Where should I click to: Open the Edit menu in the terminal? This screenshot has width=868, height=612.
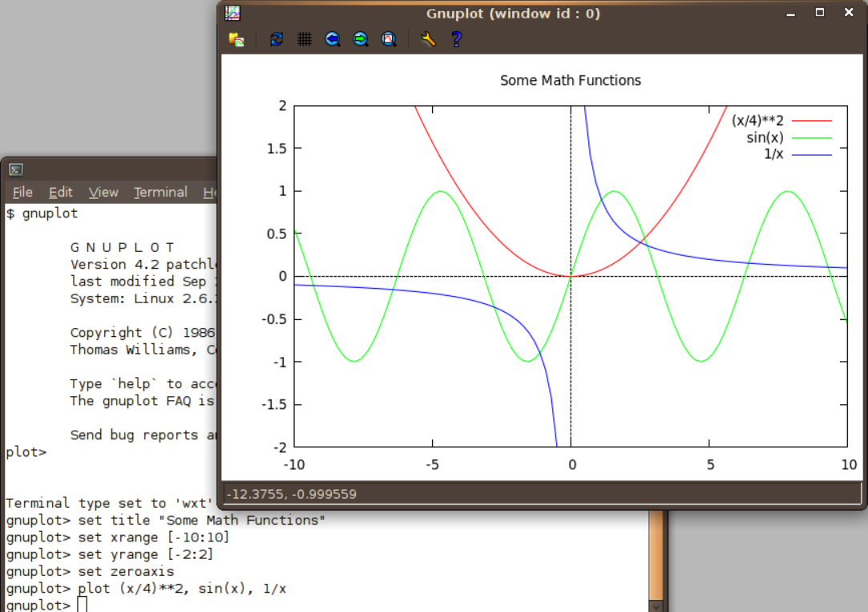click(60, 193)
